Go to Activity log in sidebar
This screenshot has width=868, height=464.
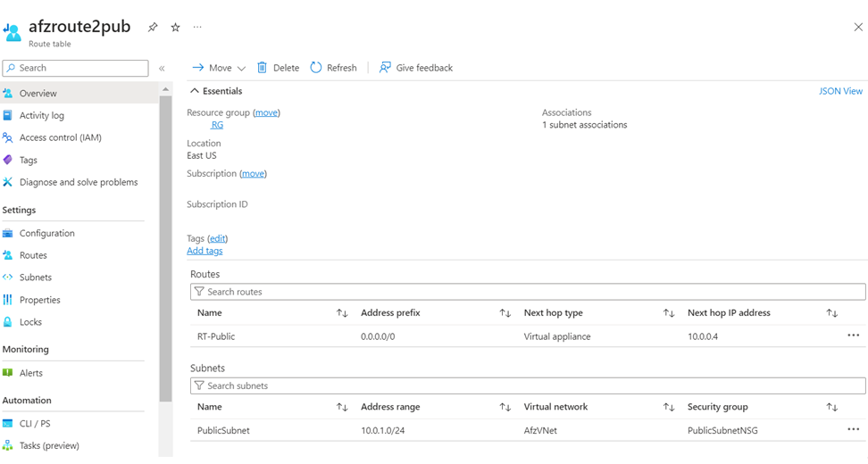point(41,115)
